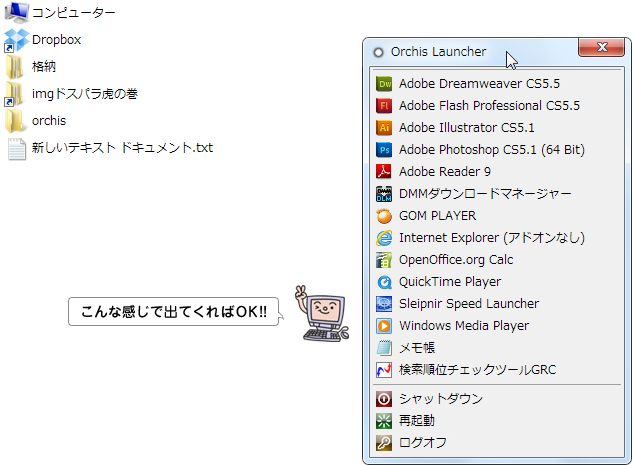
Task: Click the Windows Media Player icon
Action: click(384, 326)
